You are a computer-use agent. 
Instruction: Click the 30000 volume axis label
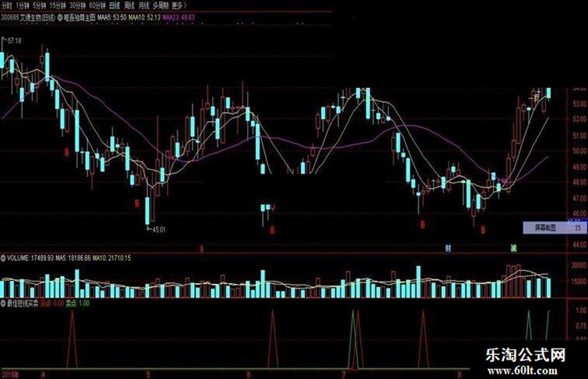coord(579,265)
